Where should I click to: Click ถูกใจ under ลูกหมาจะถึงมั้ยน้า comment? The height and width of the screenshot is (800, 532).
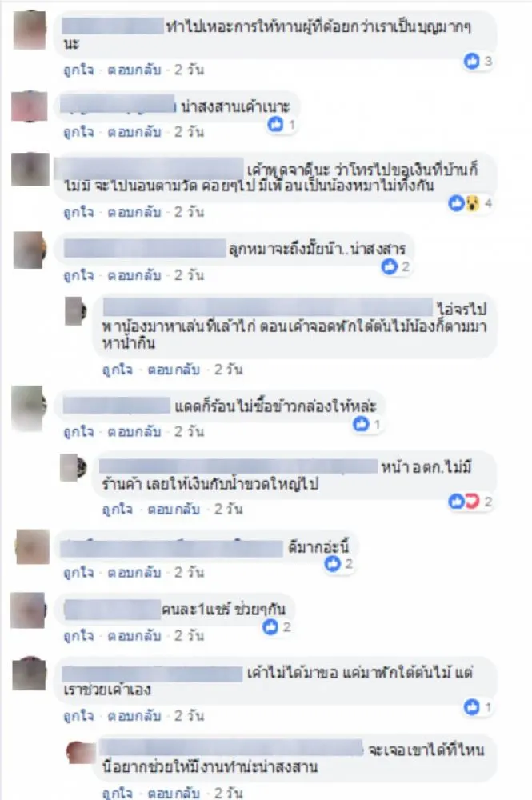[78, 275]
